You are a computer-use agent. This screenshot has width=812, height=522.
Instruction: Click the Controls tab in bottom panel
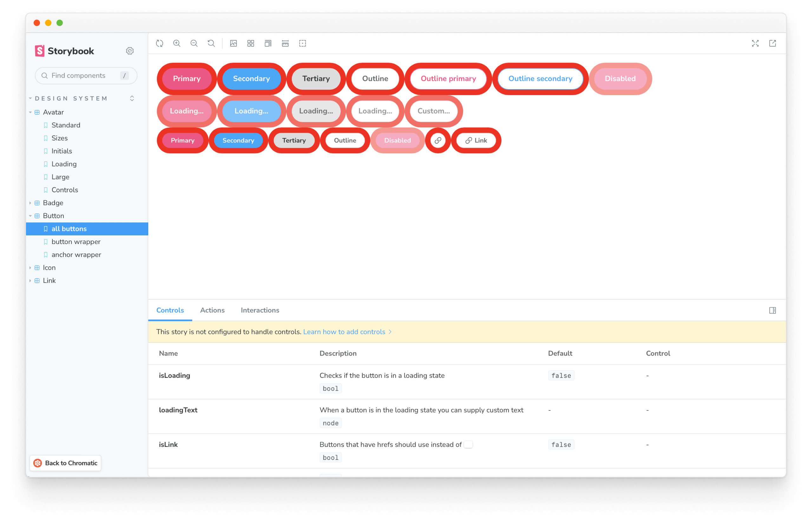(170, 310)
